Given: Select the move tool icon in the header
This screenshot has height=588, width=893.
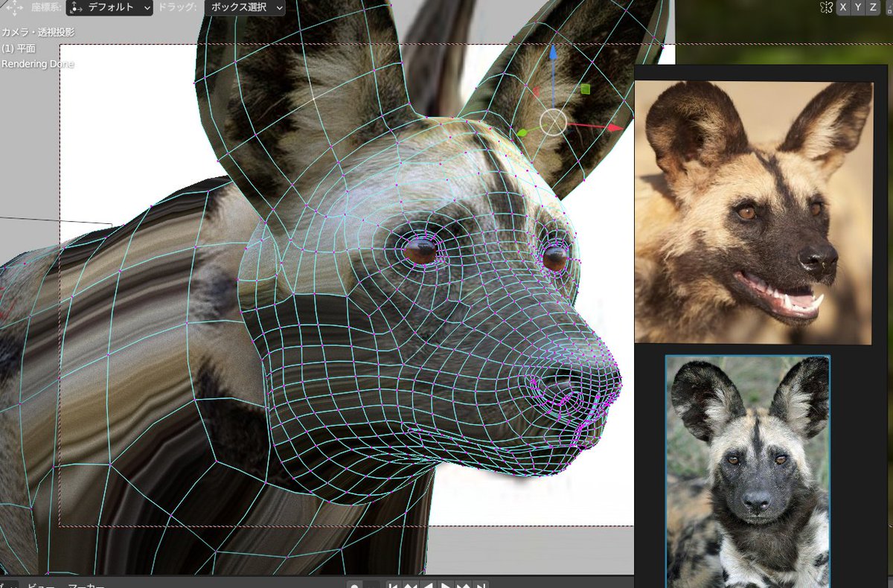Looking at the screenshot, I should point(13,7).
